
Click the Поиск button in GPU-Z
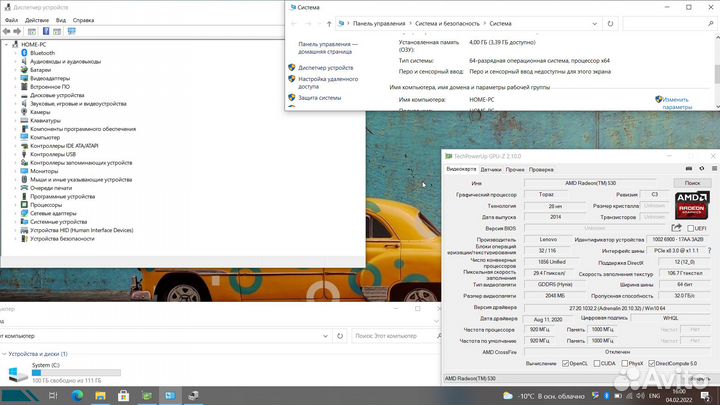coord(692,183)
